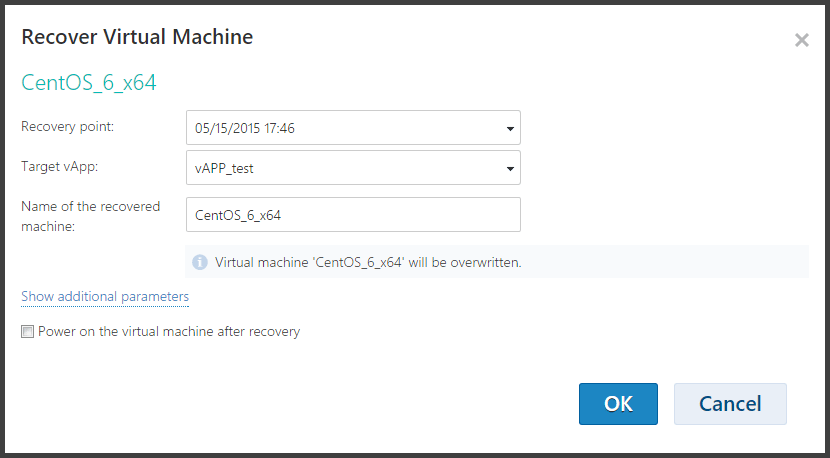The width and height of the screenshot is (830, 458).
Task: Expand the Target vApp dropdown arrow
Action: pos(510,168)
